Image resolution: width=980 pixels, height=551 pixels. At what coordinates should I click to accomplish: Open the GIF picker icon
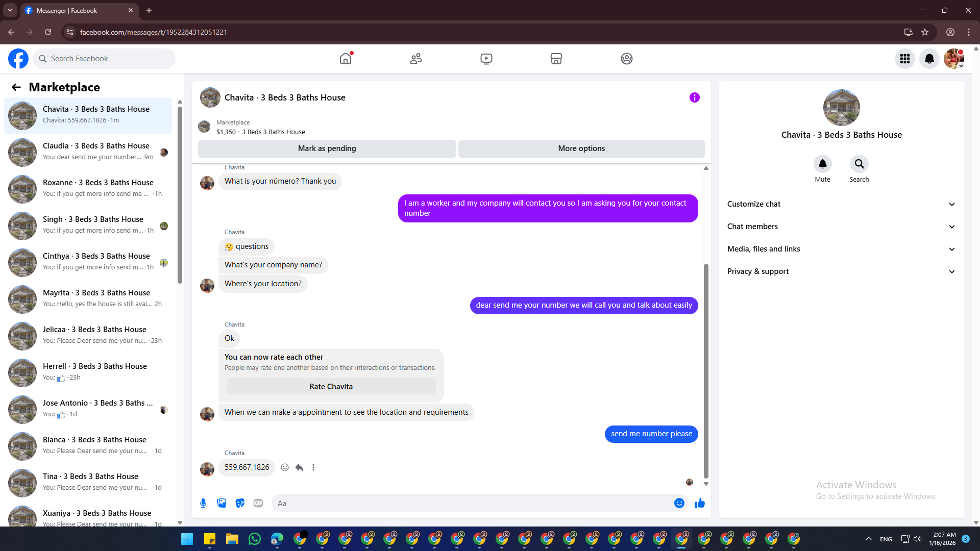point(258,503)
